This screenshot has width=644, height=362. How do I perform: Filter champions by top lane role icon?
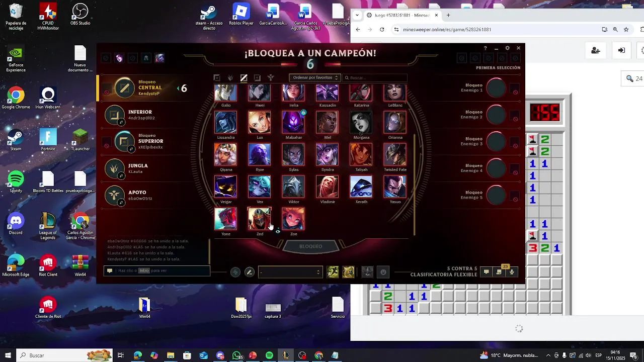[217, 78]
